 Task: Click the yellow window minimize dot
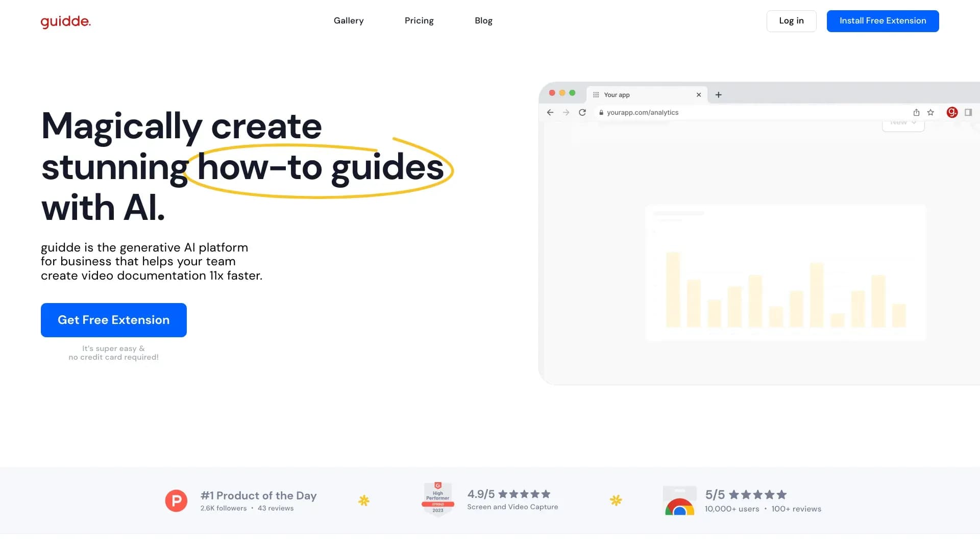coord(562,93)
